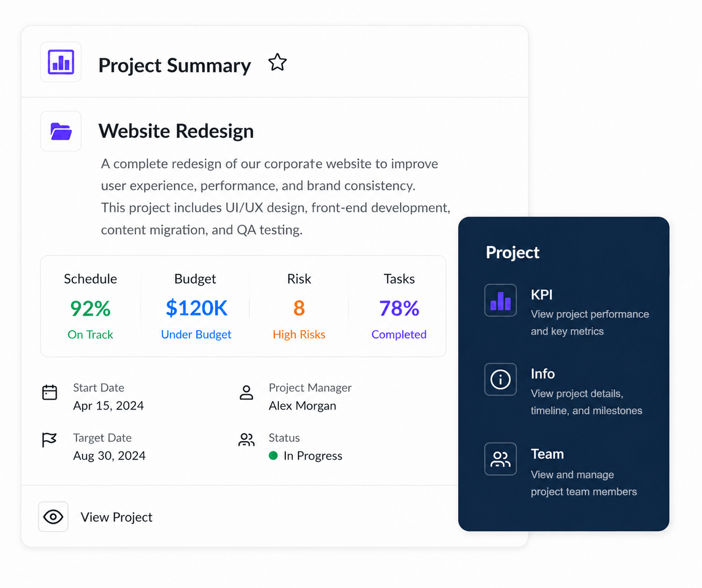The height and width of the screenshot is (588, 702).
Task: Open the KPI menu item
Action: coord(567,311)
